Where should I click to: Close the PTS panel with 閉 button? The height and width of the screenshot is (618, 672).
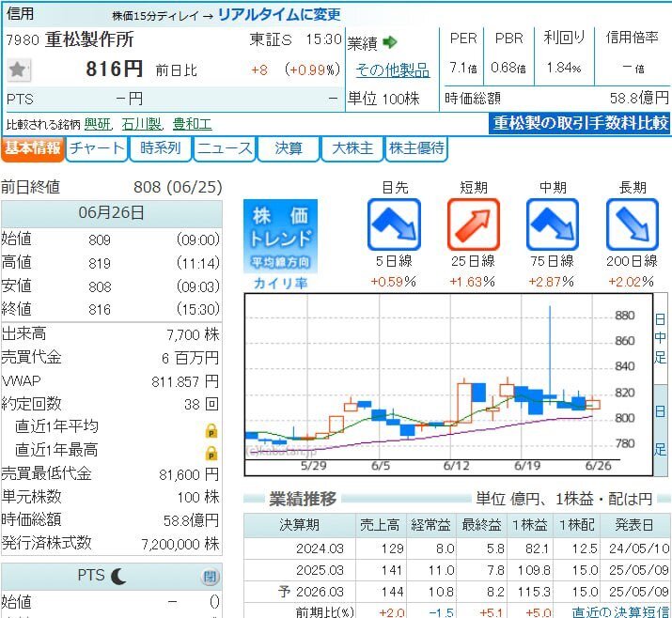pyautogui.click(x=210, y=577)
